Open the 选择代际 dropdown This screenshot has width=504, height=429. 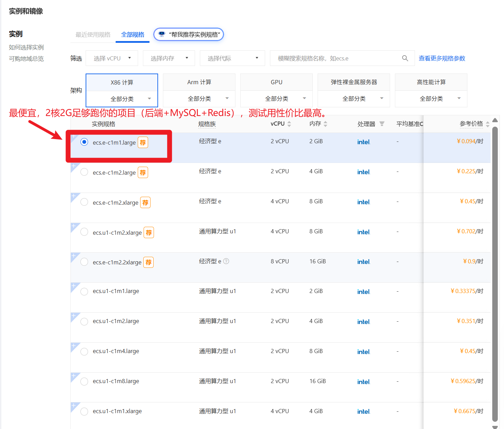[x=232, y=58]
